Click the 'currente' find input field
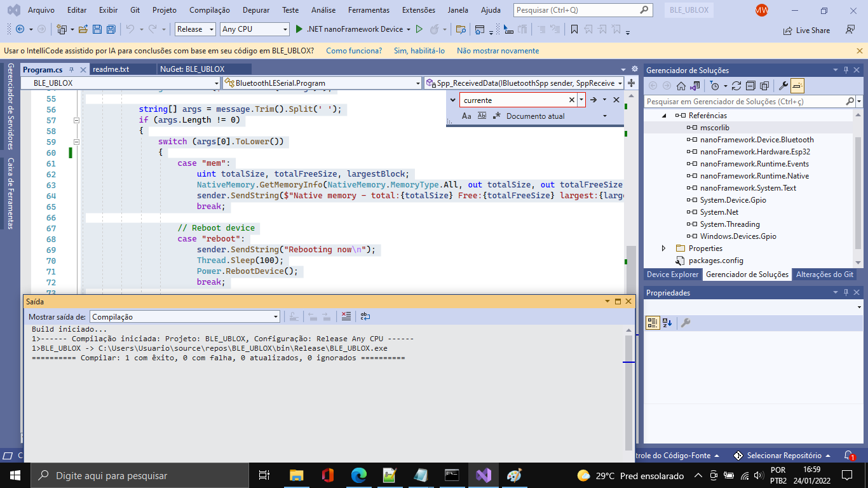 (513, 100)
